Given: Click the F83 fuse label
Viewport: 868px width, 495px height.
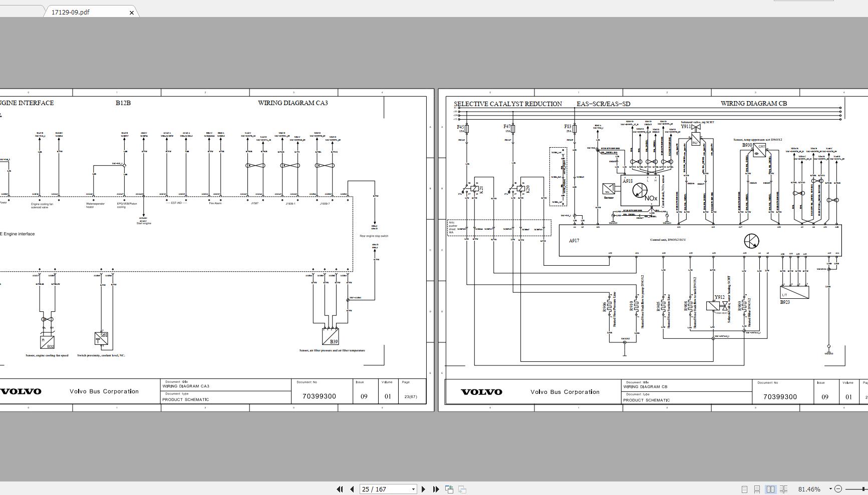Looking at the screenshot, I should (568, 127).
